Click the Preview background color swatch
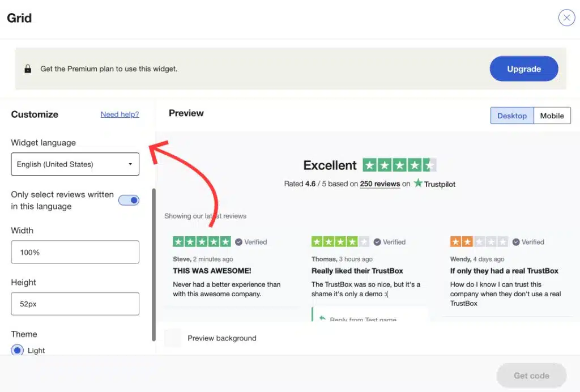 [x=173, y=338]
